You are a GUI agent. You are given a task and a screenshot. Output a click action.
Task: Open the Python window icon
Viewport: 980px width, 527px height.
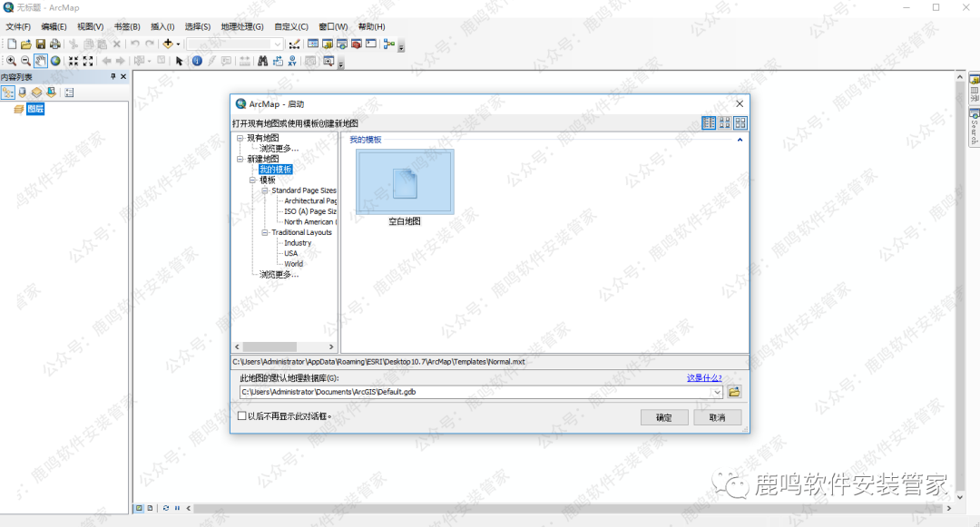tap(371, 44)
